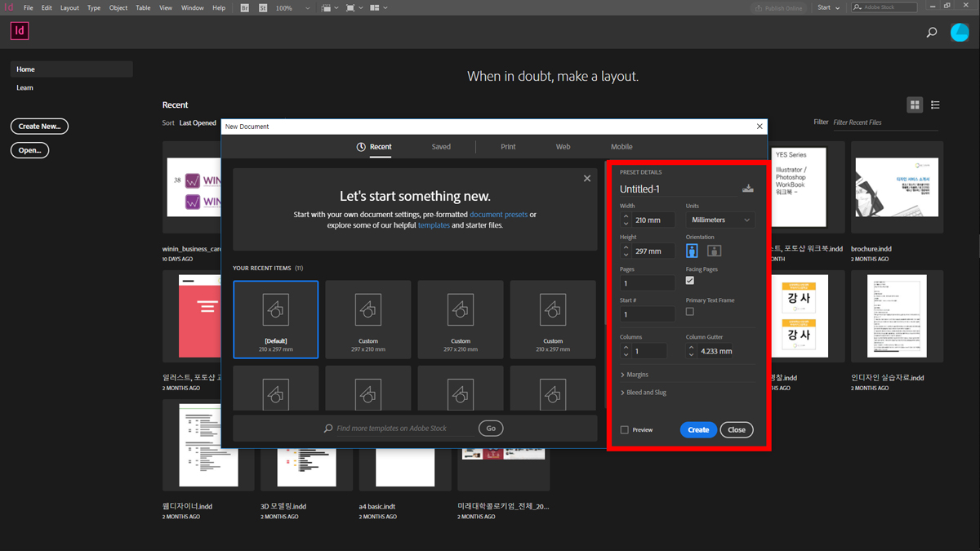Screen dimensions: 980x551
Task: Click the Start # field
Action: 648,314
